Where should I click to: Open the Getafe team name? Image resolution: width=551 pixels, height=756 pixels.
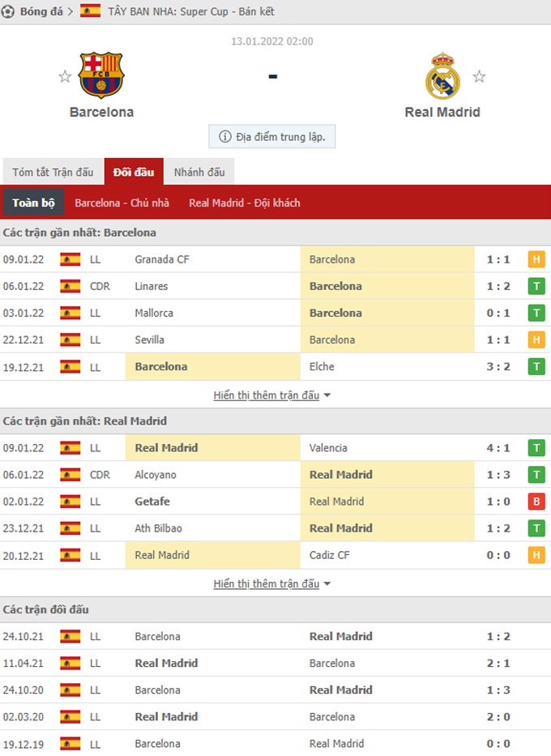pos(152,502)
